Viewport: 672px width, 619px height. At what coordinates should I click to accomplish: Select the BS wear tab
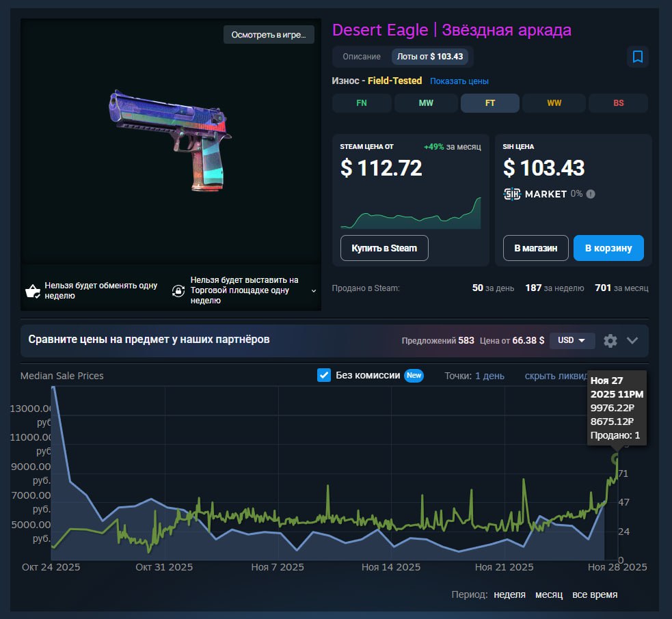618,103
